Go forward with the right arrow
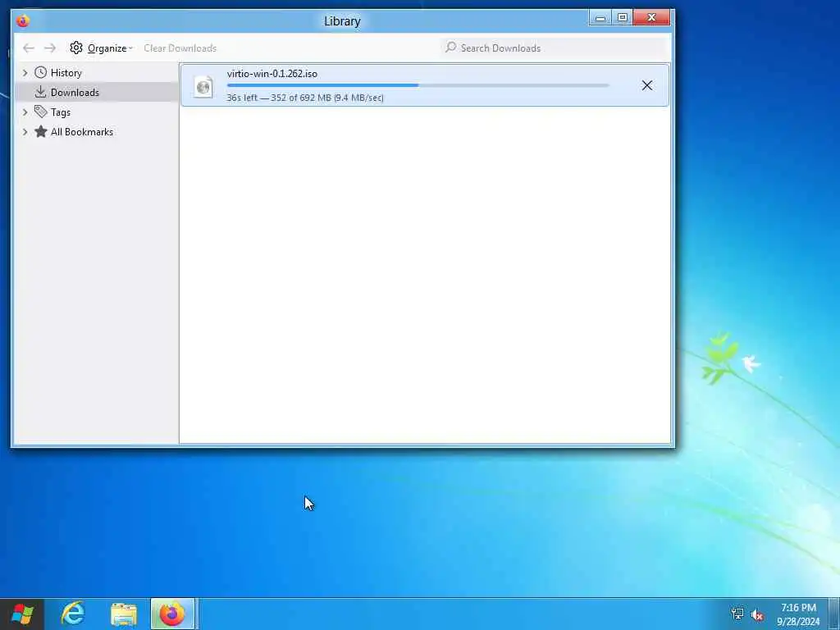Image resolution: width=840 pixels, height=630 pixels. (50, 48)
